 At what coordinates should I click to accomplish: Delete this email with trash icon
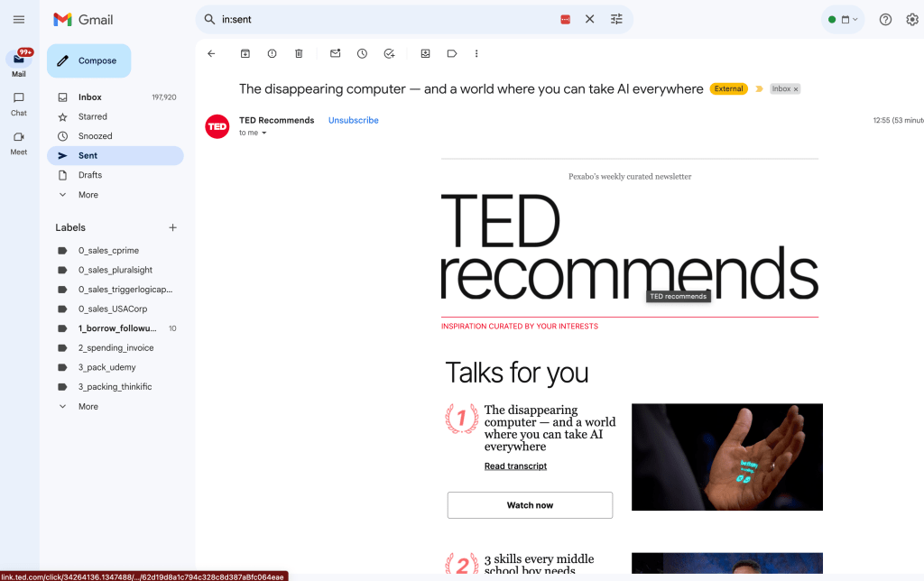click(x=299, y=53)
